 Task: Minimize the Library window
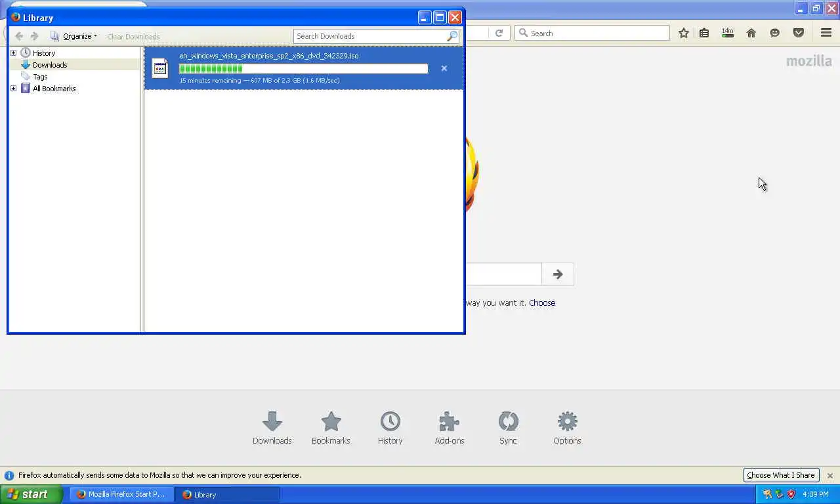[425, 18]
